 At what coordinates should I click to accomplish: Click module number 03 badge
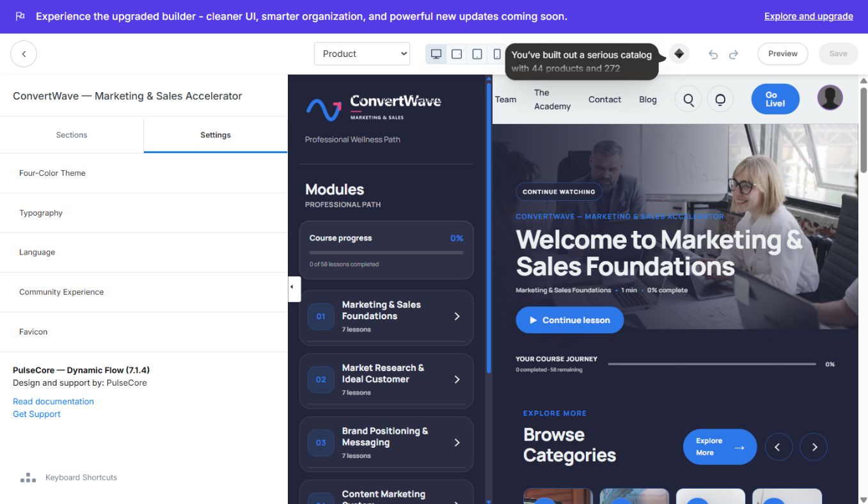[x=321, y=443]
